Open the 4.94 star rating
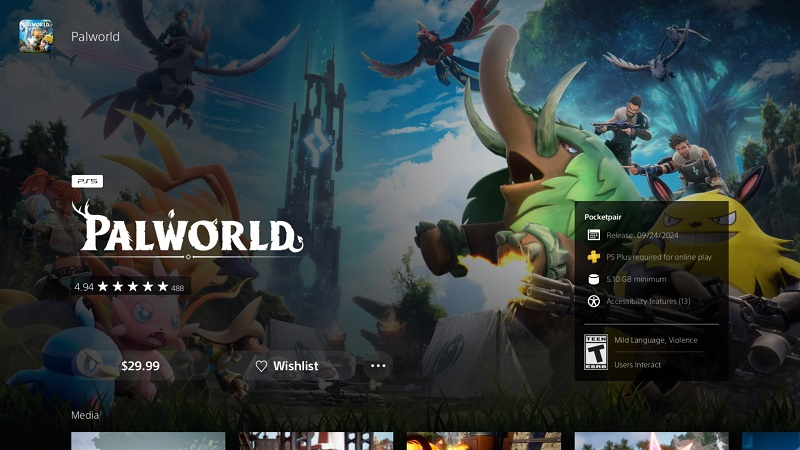The width and height of the screenshot is (800, 450). 128,287
